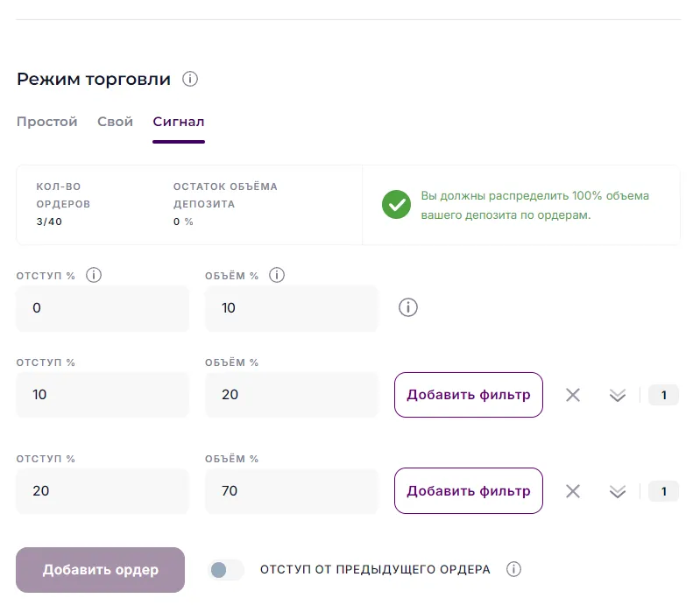The image size is (700, 605).
Task: Click info icon beside first ОТСТУП % label
Action: (94, 275)
